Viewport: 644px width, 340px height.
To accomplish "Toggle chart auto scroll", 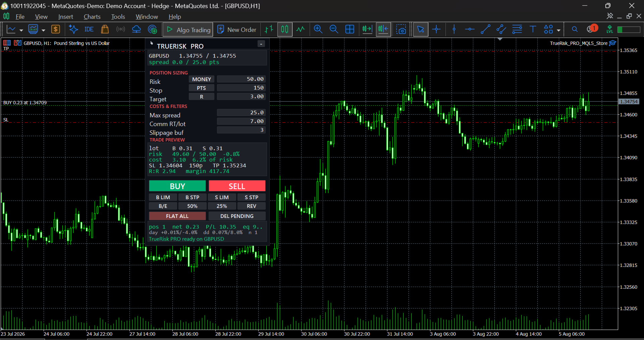I will 367,30.
